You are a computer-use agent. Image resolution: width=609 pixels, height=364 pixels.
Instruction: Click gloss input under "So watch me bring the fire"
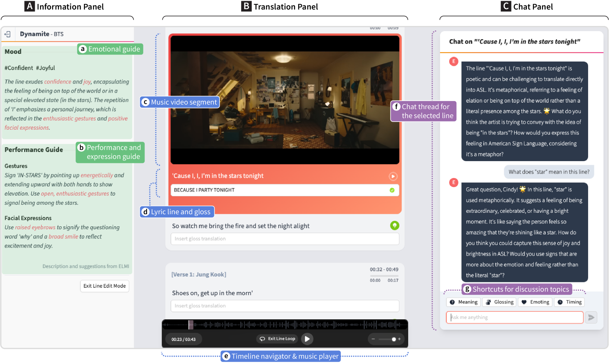[x=285, y=239]
